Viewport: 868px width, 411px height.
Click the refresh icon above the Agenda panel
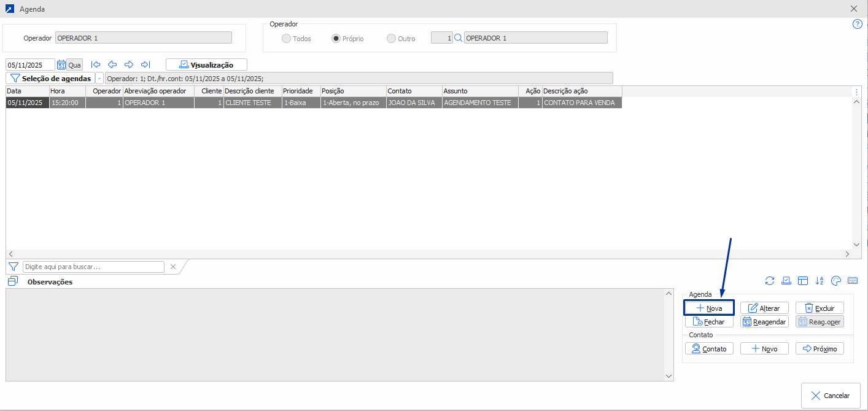pos(769,281)
